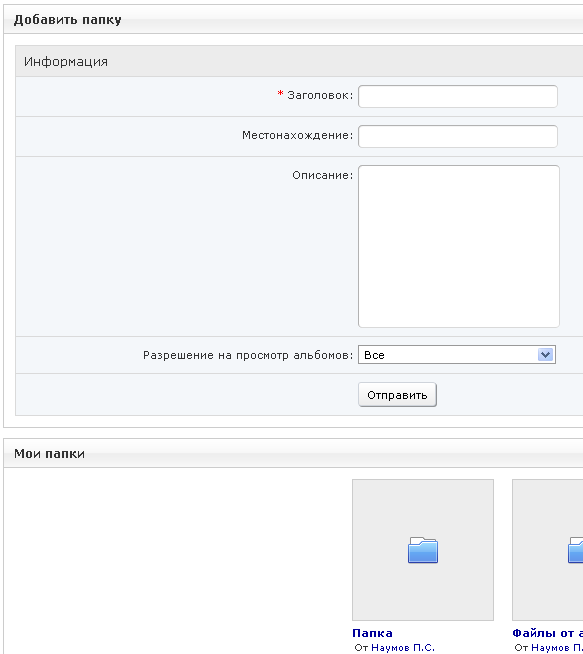Click the partially visible folder icon of Файлы от а

[x=575, y=550]
